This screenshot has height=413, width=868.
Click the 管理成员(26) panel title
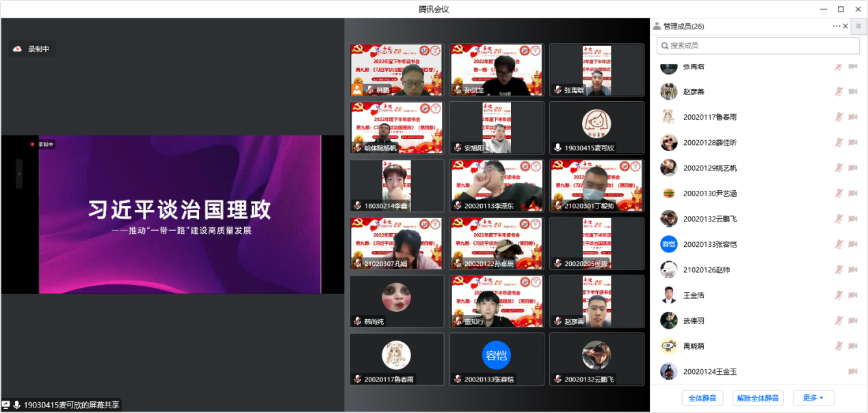683,26
